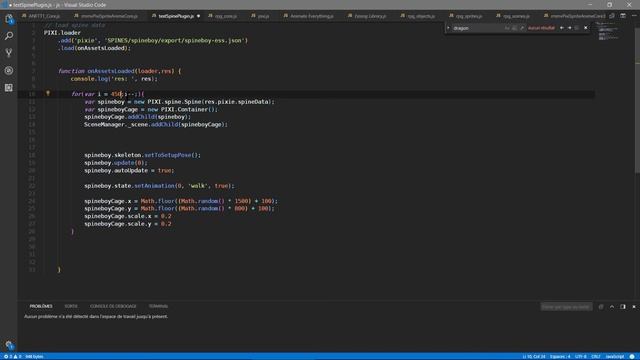Click 'console.log' on line 8
Viewport: 640px width, 360px height.
pyautogui.click(x=90, y=79)
